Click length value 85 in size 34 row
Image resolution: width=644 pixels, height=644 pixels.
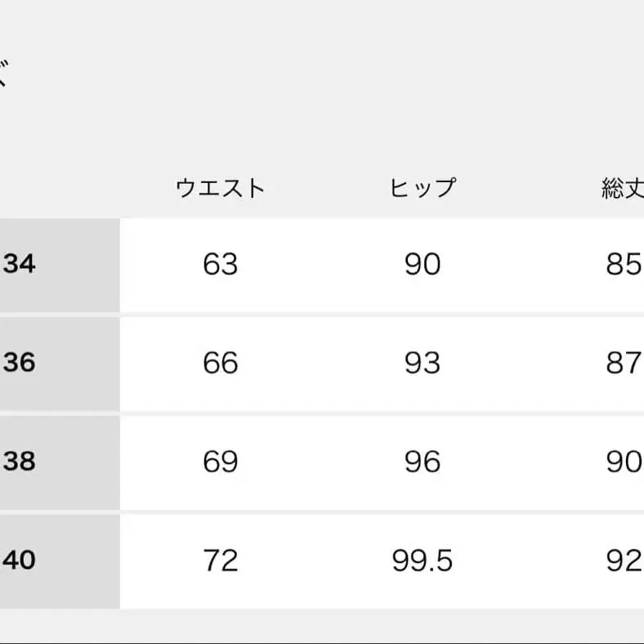click(624, 265)
